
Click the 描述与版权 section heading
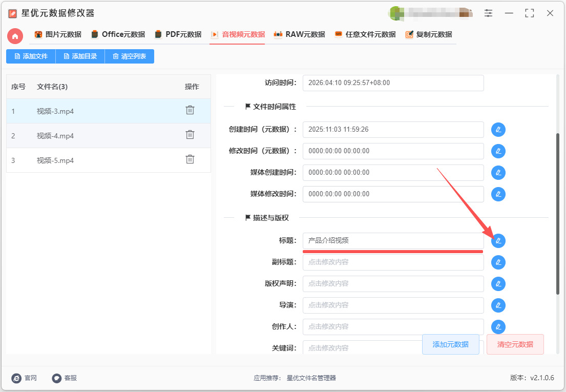(x=267, y=218)
